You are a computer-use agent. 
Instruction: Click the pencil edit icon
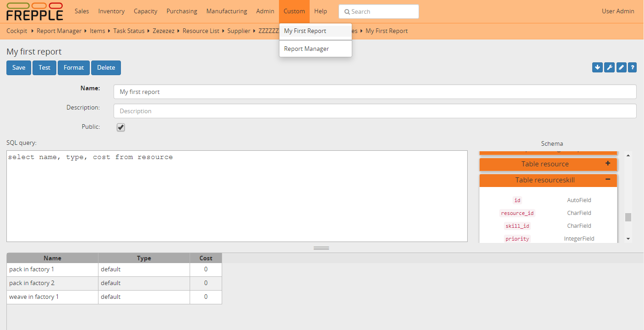point(621,67)
